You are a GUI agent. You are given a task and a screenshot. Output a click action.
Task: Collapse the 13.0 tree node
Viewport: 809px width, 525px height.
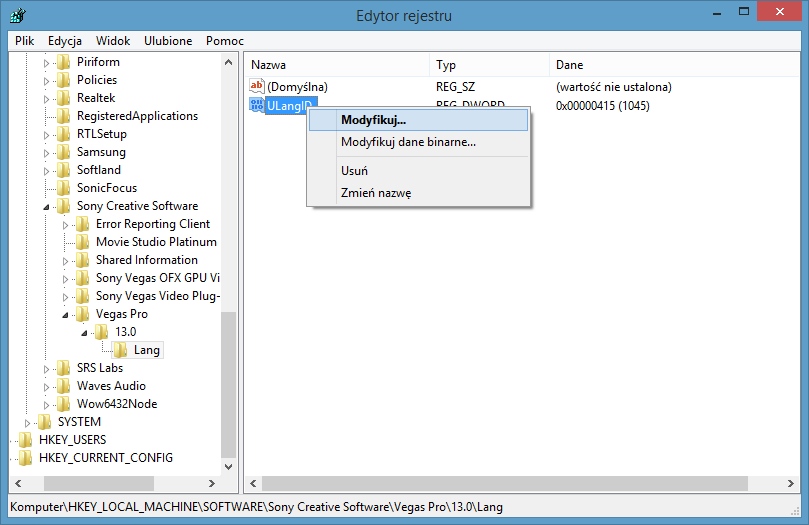pyautogui.click(x=84, y=333)
